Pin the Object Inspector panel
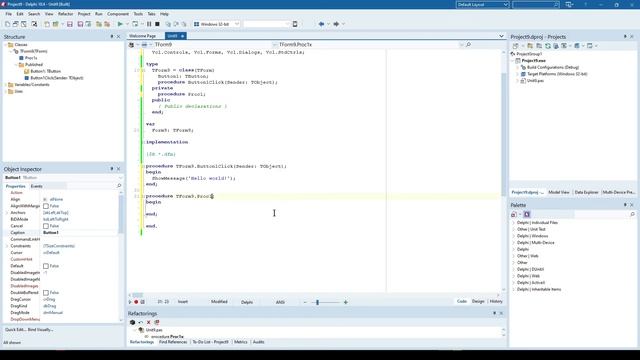The height and width of the screenshot is (360, 640). (112, 169)
